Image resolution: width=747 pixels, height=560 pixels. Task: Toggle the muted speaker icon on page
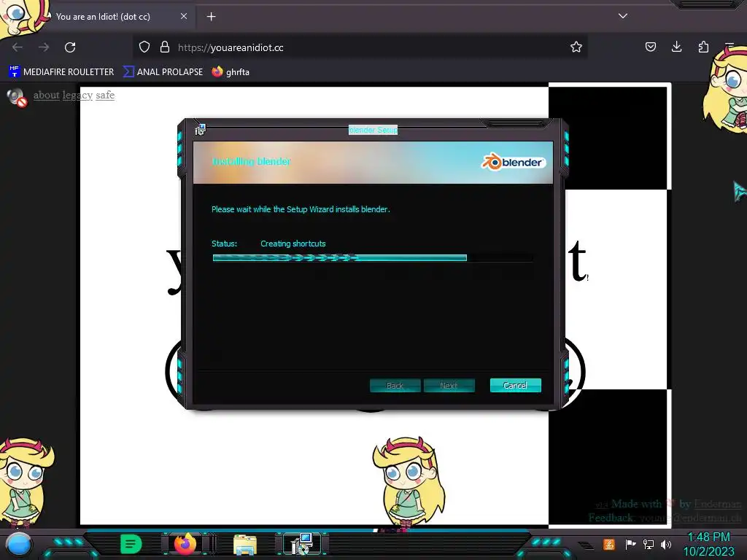17,98
